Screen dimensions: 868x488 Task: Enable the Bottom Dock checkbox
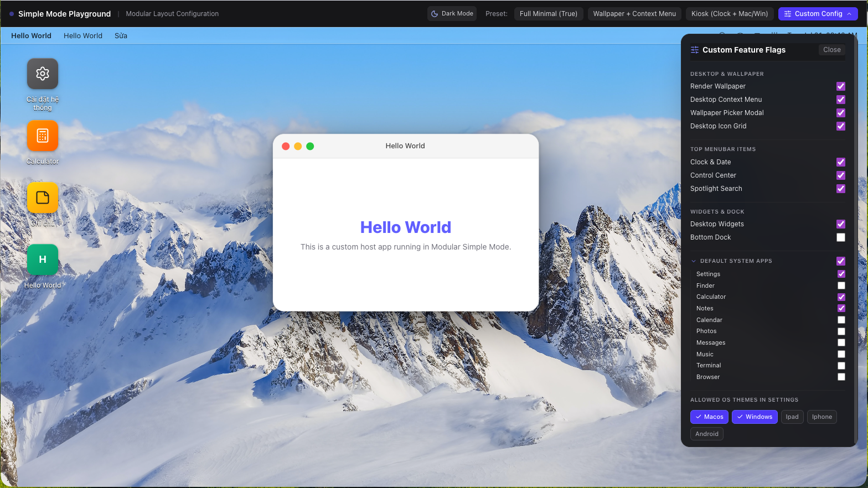point(841,237)
